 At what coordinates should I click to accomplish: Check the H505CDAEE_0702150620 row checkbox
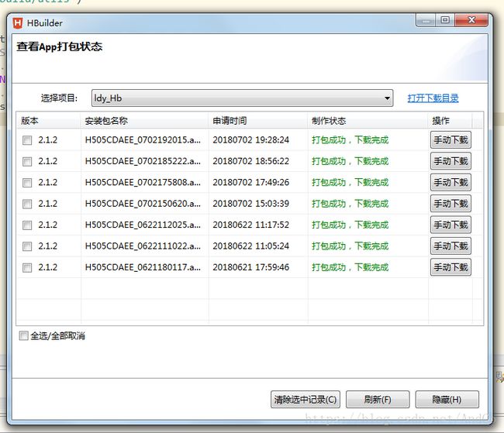[27, 204]
